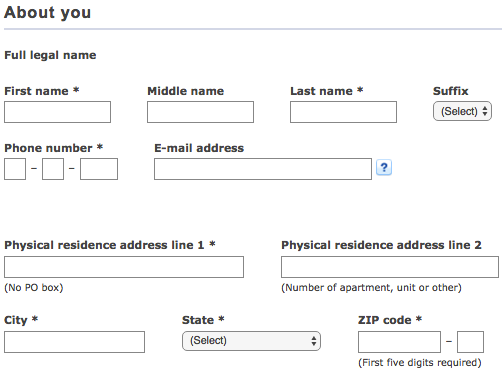Click the Suffix dropdown arrows
502x372 pixels.
tap(485, 111)
